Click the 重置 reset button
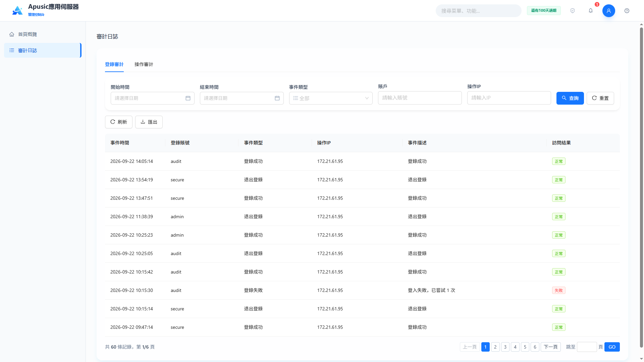This screenshot has height=362, width=644. [600, 98]
